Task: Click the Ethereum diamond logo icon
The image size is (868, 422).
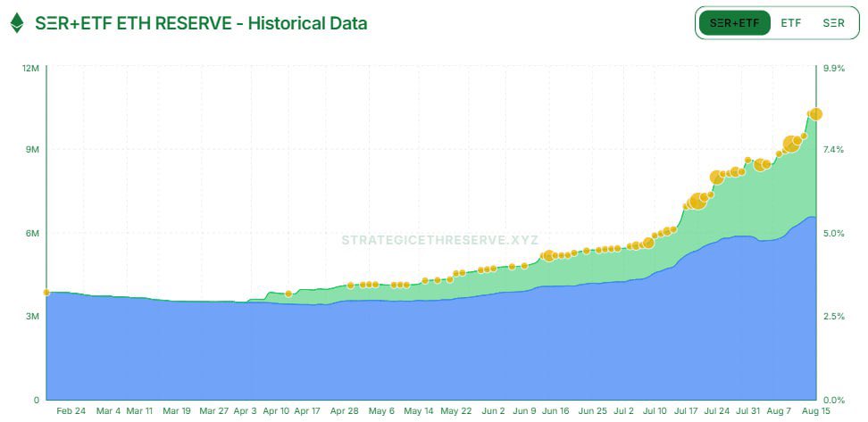Action: (17, 23)
